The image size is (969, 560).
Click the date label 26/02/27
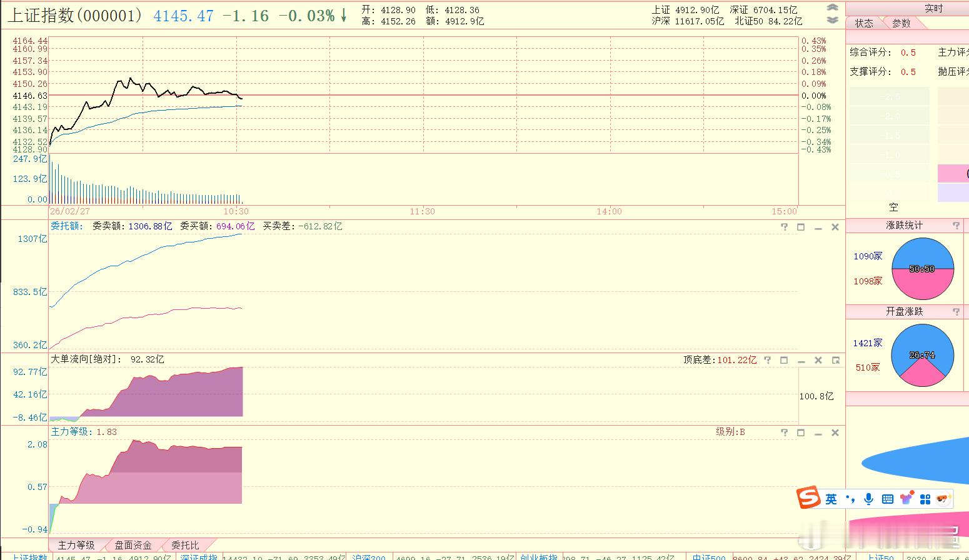(x=70, y=212)
